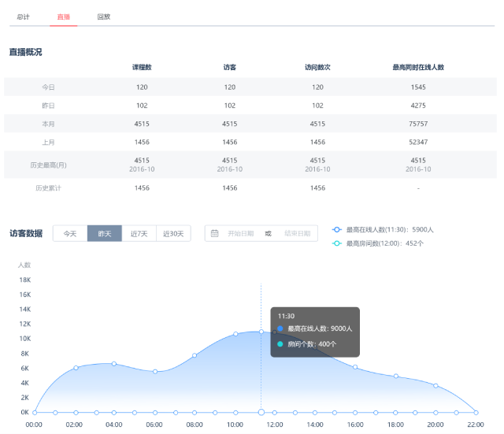Open the 回放 tab
504x434 pixels.
click(104, 17)
